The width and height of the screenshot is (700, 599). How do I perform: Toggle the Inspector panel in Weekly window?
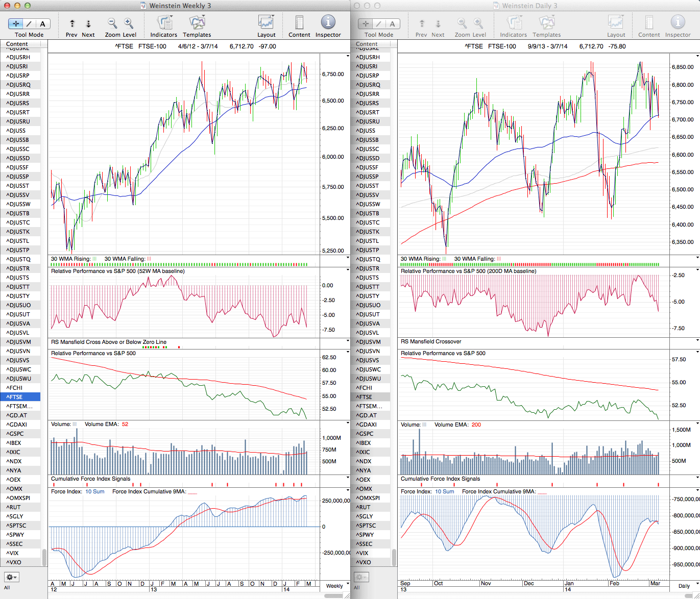pos(328,23)
